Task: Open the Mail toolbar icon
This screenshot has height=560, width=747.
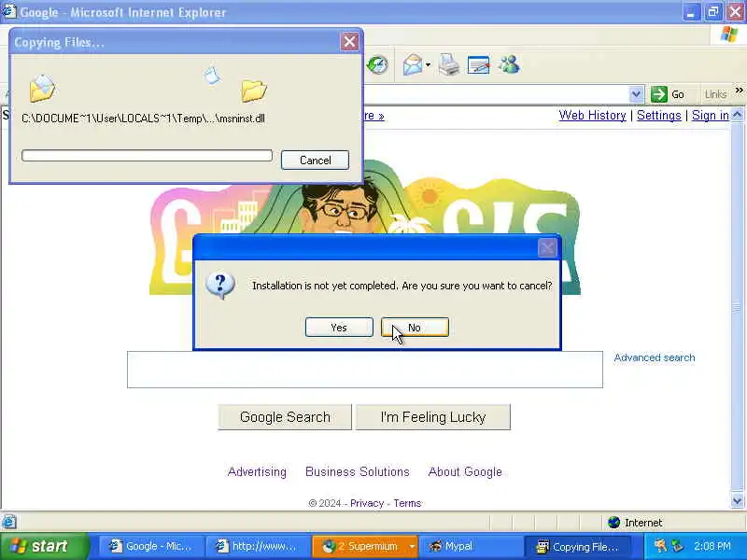Action: pyautogui.click(x=413, y=64)
